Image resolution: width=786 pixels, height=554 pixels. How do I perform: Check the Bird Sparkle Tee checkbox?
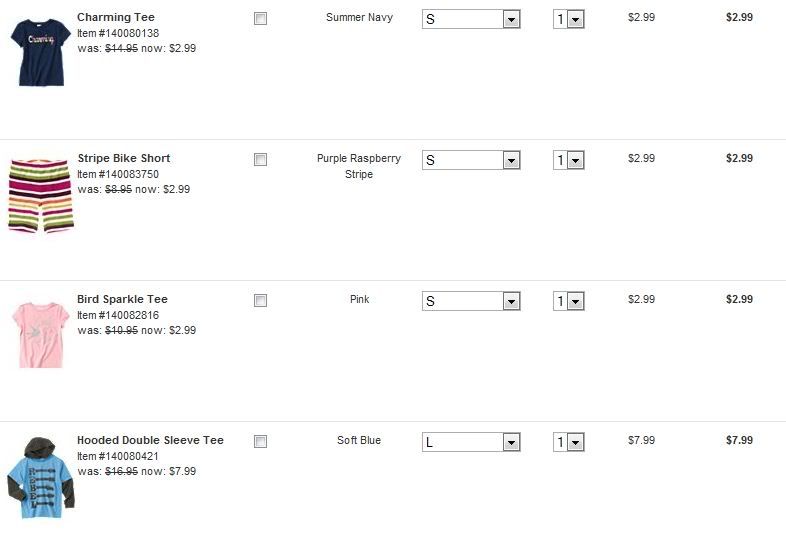point(261,300)
